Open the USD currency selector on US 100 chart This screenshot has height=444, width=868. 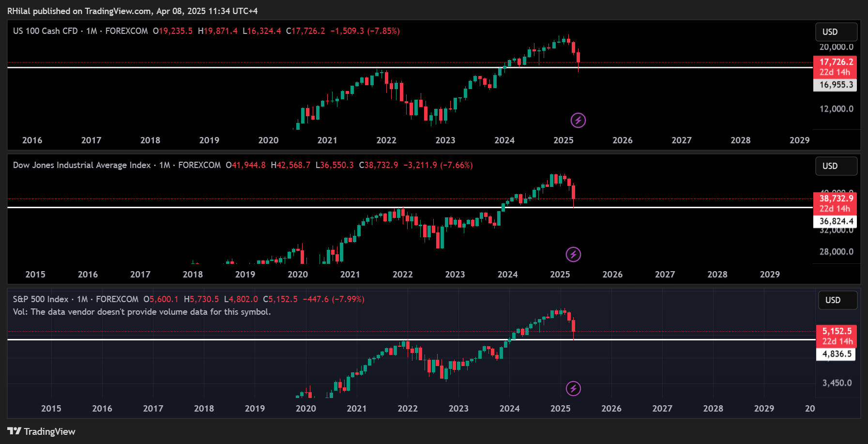[x=836, y=32]
